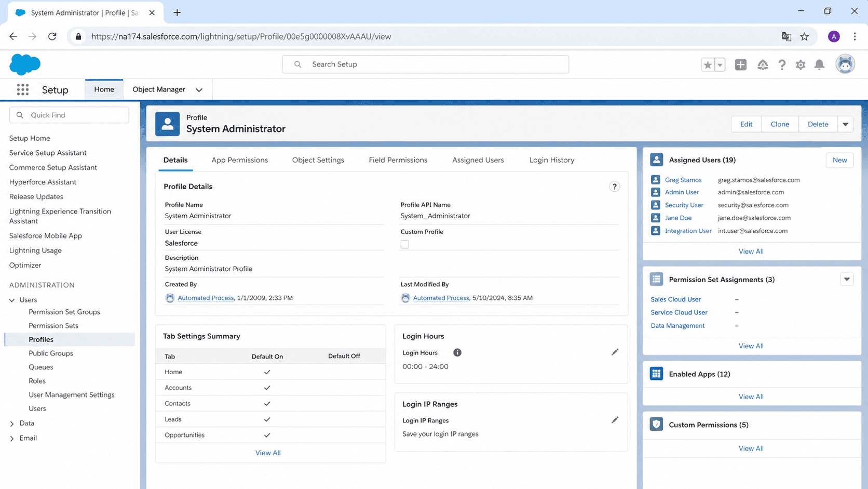Click the Profile Details help icon

point(614,187)
